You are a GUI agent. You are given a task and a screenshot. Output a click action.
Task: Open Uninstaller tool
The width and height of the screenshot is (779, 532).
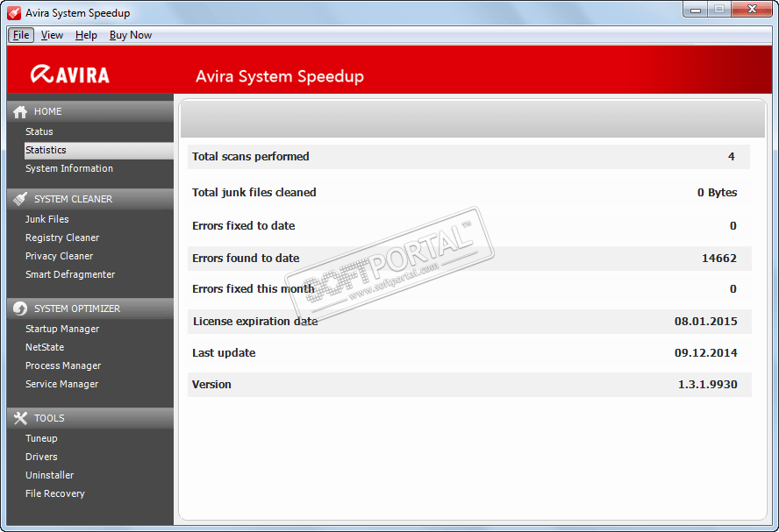click(50, 475)
